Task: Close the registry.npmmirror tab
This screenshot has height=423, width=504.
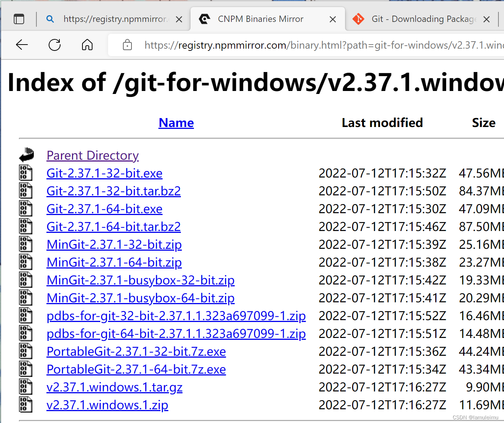Action: (x=179, y=19)
